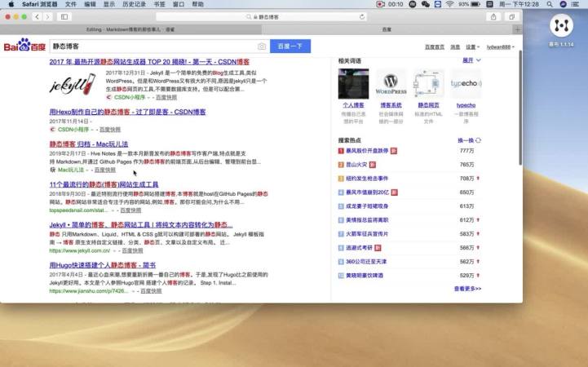Open hot search 360公司迁至天津
The image size is (588, 367).
coord(366,262)
